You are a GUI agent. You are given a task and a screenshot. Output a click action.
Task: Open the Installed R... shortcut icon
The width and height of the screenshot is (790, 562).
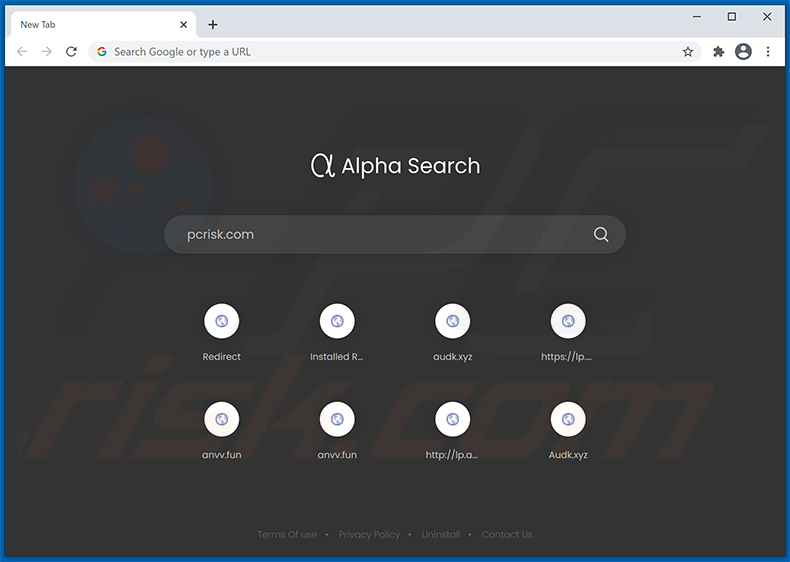click(x=337, y=321)
